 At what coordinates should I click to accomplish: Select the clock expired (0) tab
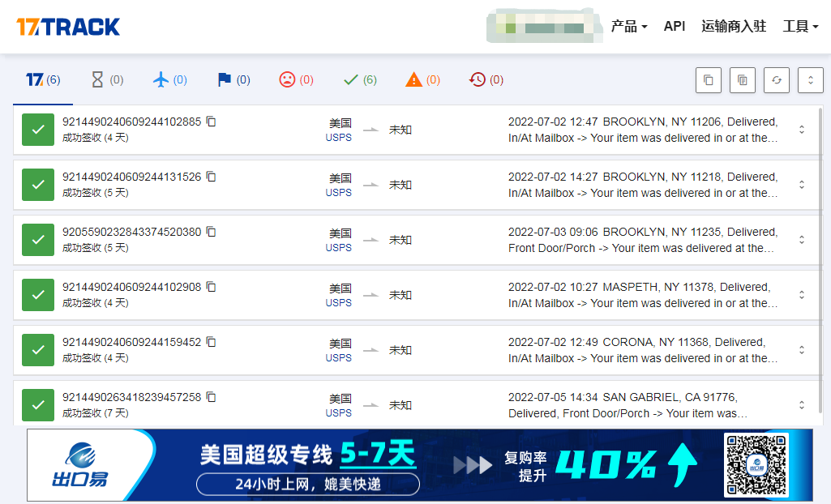click(x=486, y=80)
